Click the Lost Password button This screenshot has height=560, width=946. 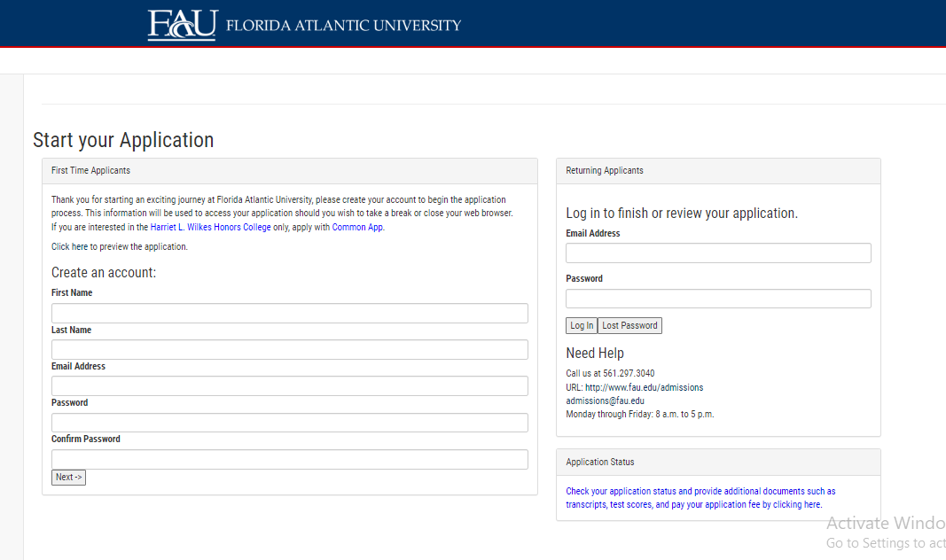pyautogui.click(x=629, y=325)
